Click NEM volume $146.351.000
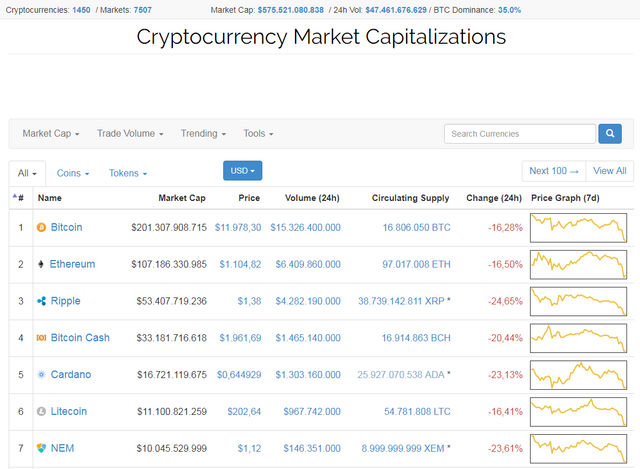Screen dimensions: 640x469 point(312,448)
